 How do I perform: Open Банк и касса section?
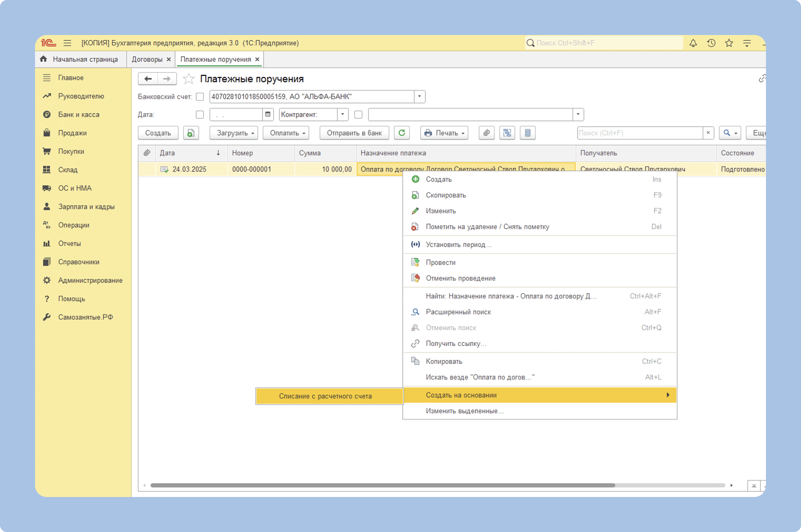tap(79, 115)
